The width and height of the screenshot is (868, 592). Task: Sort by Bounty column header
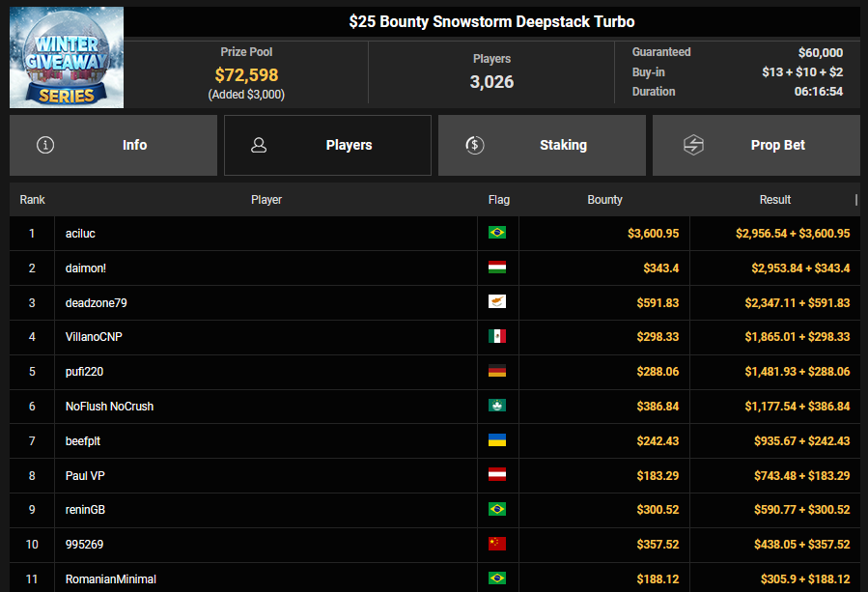point(604,200)
